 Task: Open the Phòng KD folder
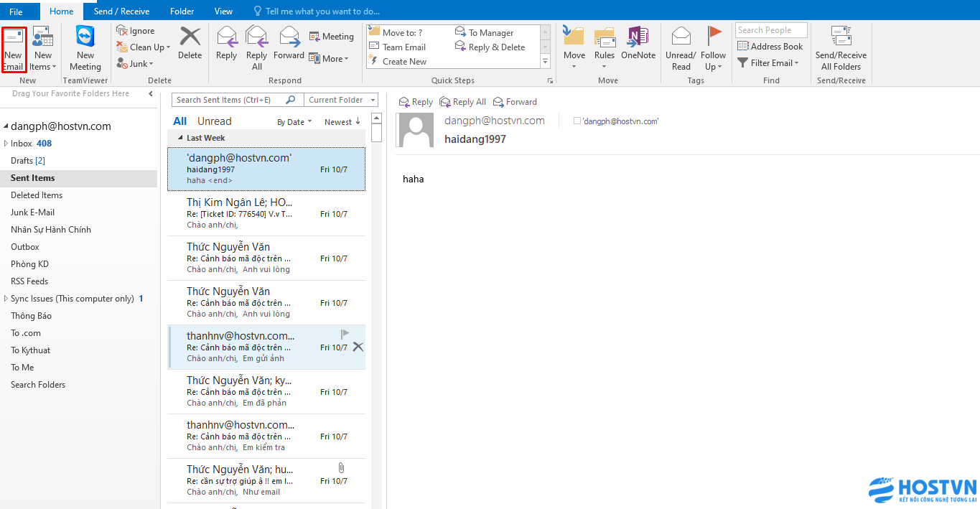[x=79, y=264]
